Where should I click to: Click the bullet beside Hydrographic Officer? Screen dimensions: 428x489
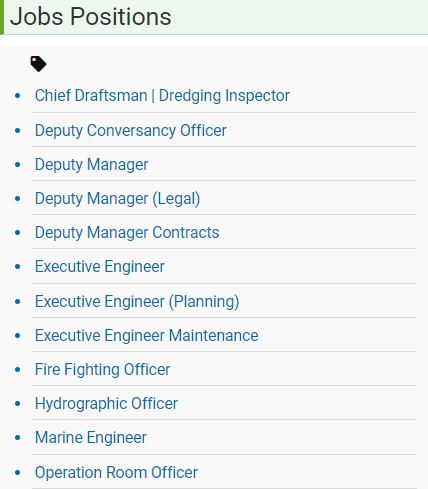18,403
